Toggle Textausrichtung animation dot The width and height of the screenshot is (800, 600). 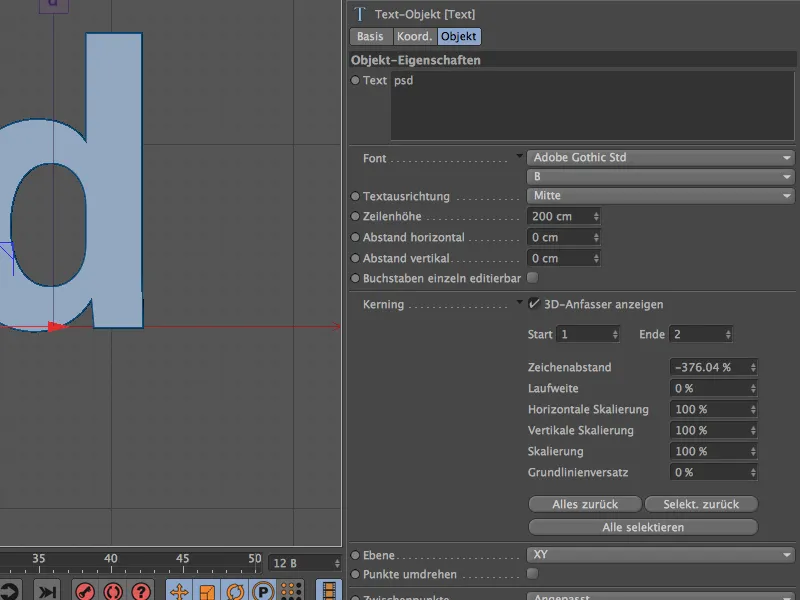tap(355, 196)
